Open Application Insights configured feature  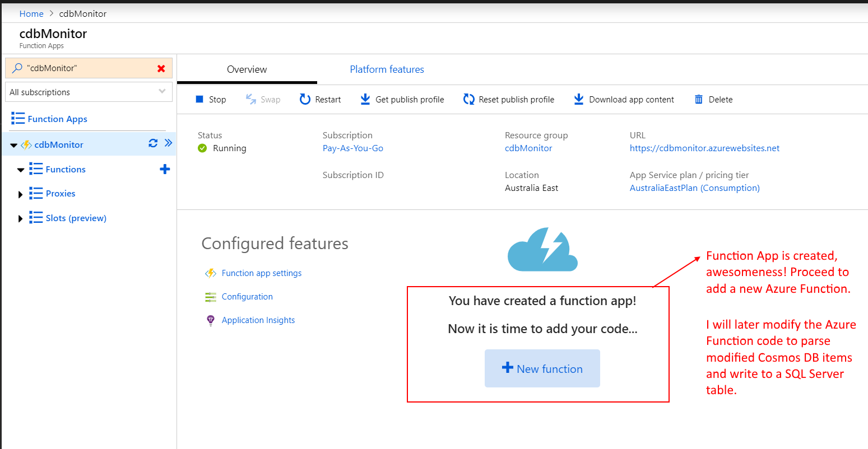click(258, 320)
